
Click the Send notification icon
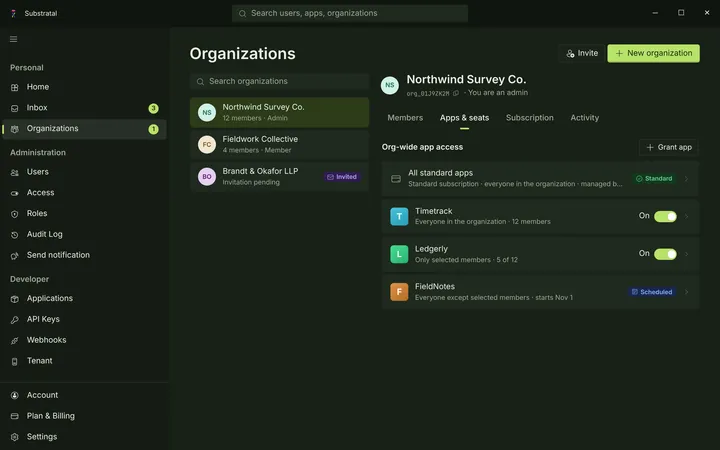click(15, 256)
